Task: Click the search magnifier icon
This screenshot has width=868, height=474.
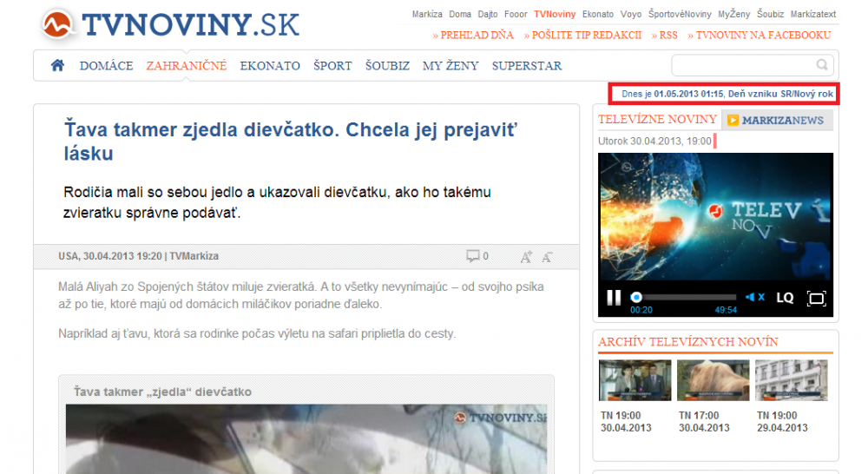Action: [822, 65]
